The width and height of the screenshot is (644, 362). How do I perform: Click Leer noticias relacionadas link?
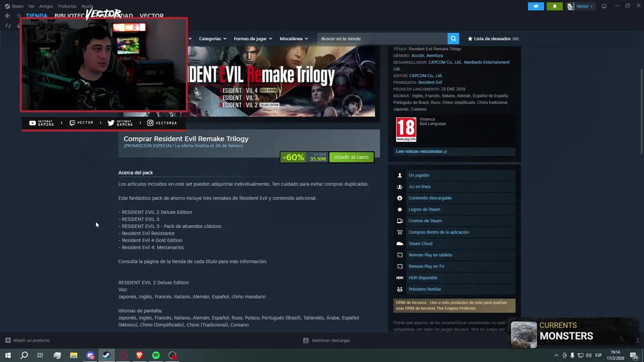click(x=421, y=151)
